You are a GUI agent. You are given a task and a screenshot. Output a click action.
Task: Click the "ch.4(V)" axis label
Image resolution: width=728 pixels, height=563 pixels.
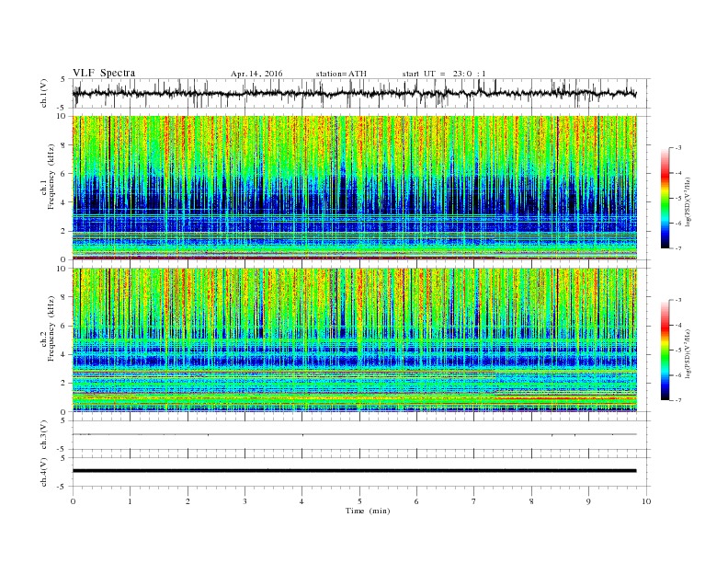(x=43, y=472)
